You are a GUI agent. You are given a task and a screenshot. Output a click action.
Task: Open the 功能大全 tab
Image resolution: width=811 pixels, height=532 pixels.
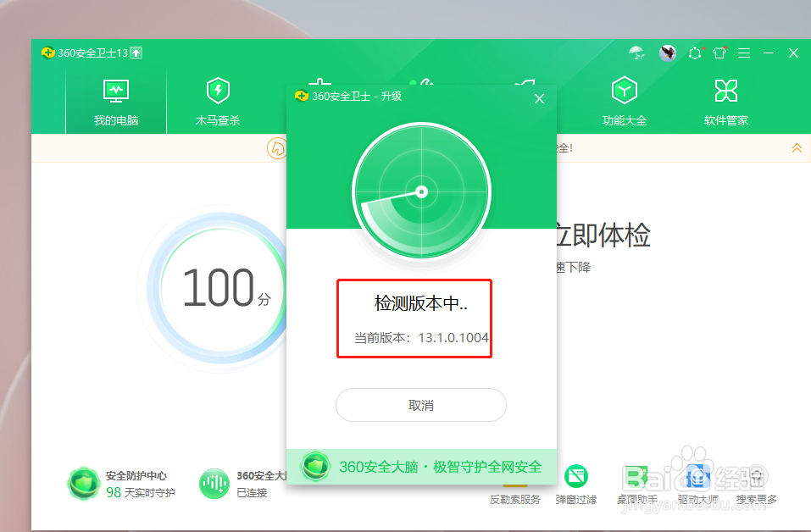pos(625,102)
